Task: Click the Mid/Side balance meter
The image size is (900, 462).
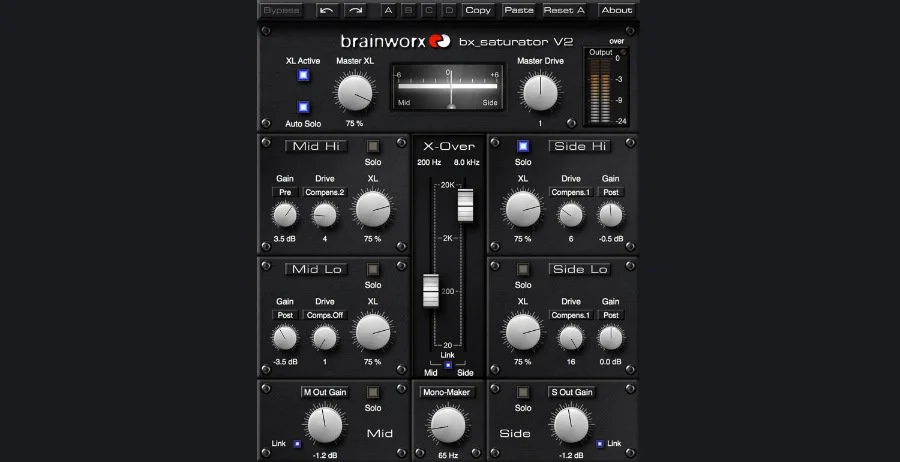Action: pyautogui.click(x=448, y=87)
